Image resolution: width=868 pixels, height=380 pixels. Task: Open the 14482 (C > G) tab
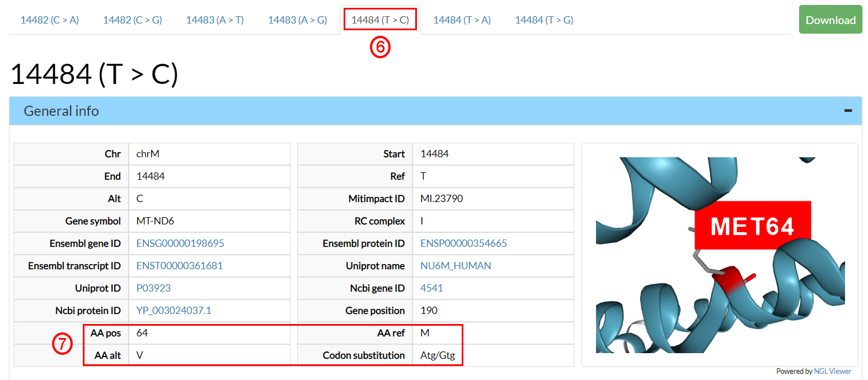coord(132,20)
